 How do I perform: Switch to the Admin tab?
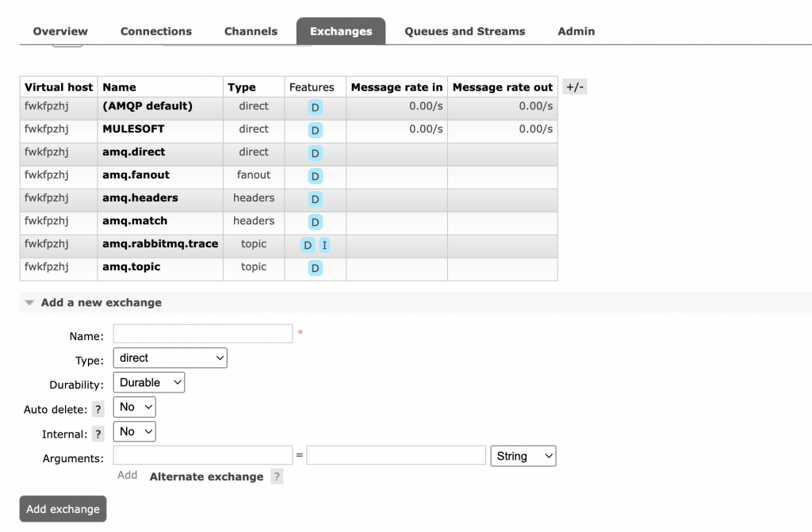[576, 31]
